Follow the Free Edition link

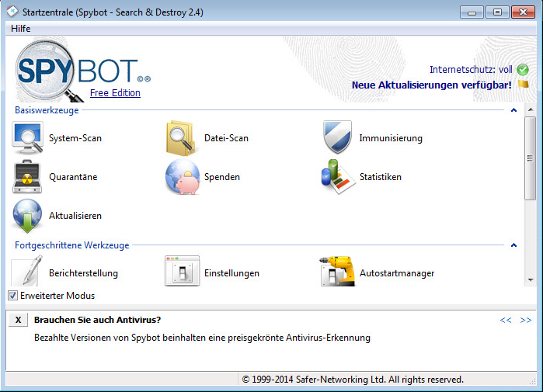click(115, 92)
